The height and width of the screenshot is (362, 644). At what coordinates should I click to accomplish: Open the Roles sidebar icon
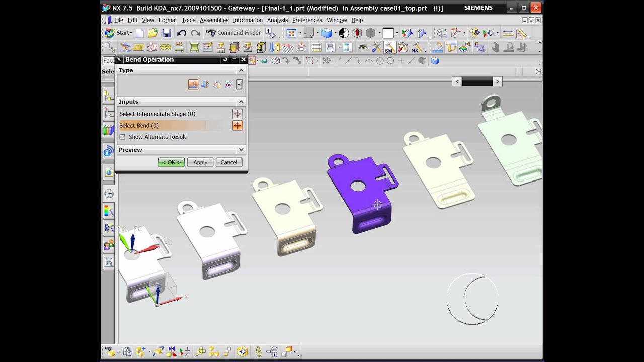coord(109,245)
